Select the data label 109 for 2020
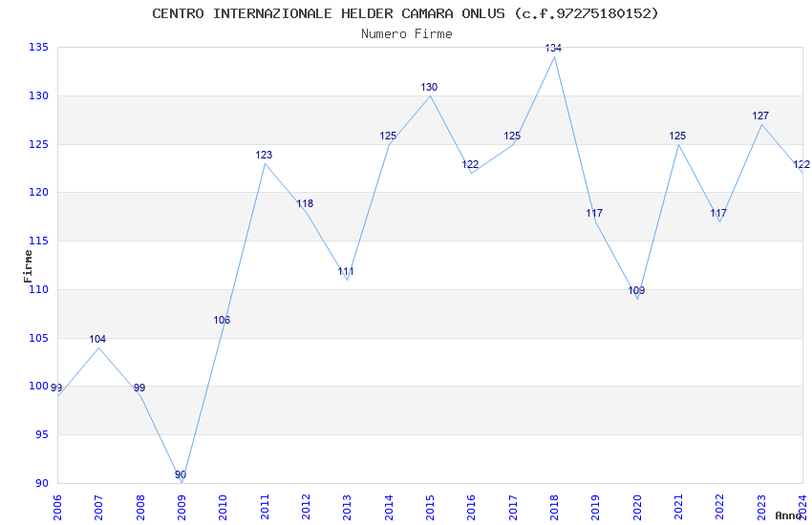 pos(636,291)
